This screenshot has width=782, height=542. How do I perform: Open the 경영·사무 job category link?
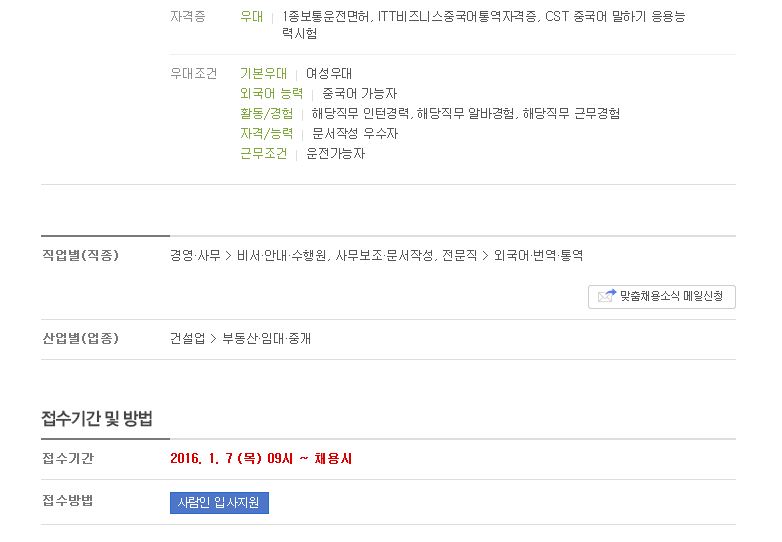point(195,256)
